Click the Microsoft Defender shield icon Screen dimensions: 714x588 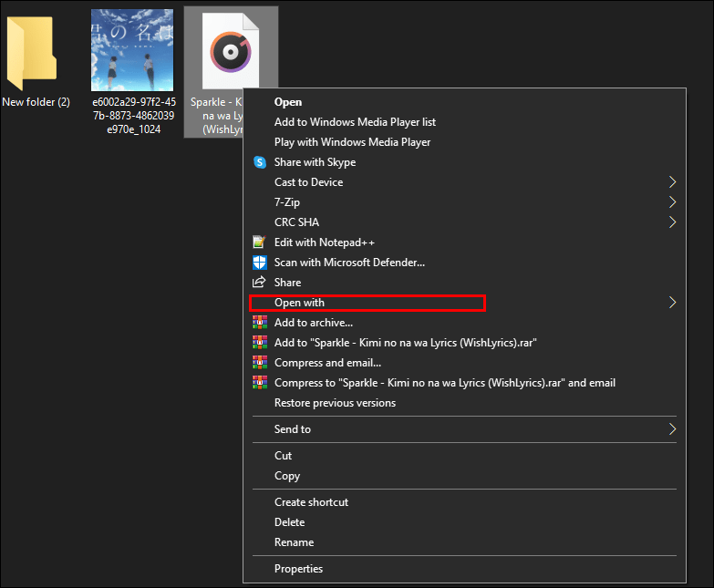coord(260,263)
